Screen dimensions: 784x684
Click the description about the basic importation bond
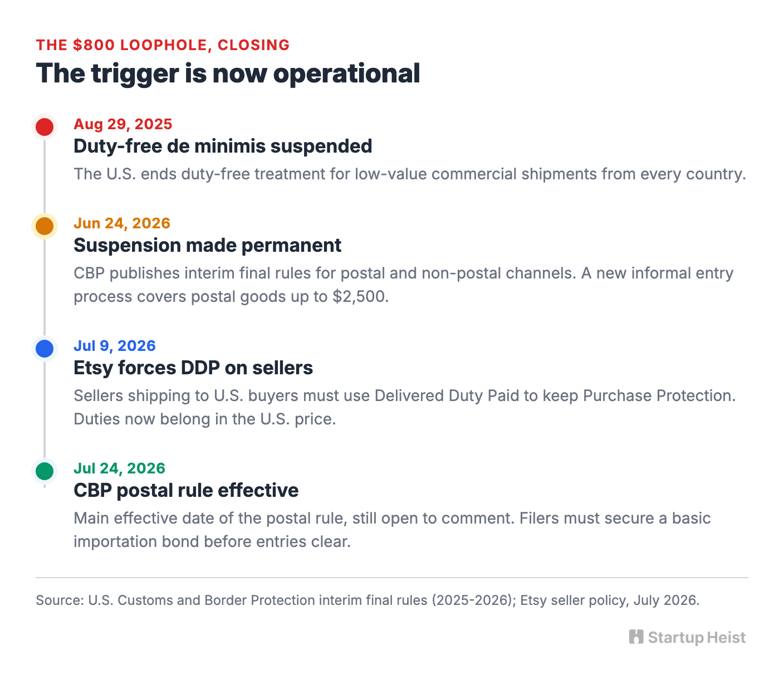(393, 530)
